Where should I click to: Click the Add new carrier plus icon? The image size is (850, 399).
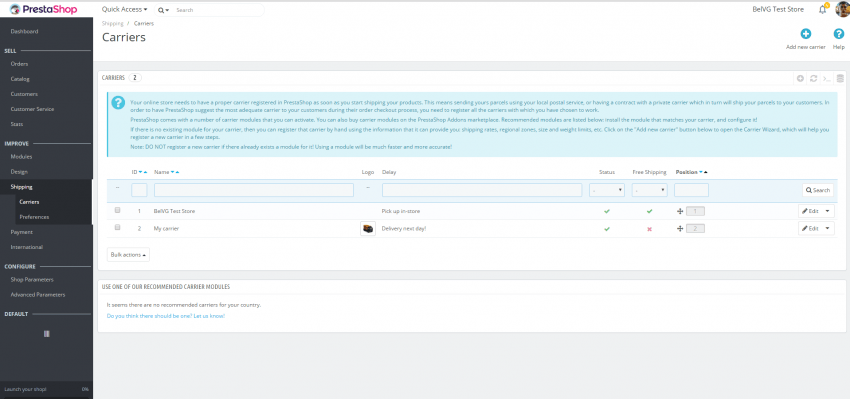tap(806, 34)
